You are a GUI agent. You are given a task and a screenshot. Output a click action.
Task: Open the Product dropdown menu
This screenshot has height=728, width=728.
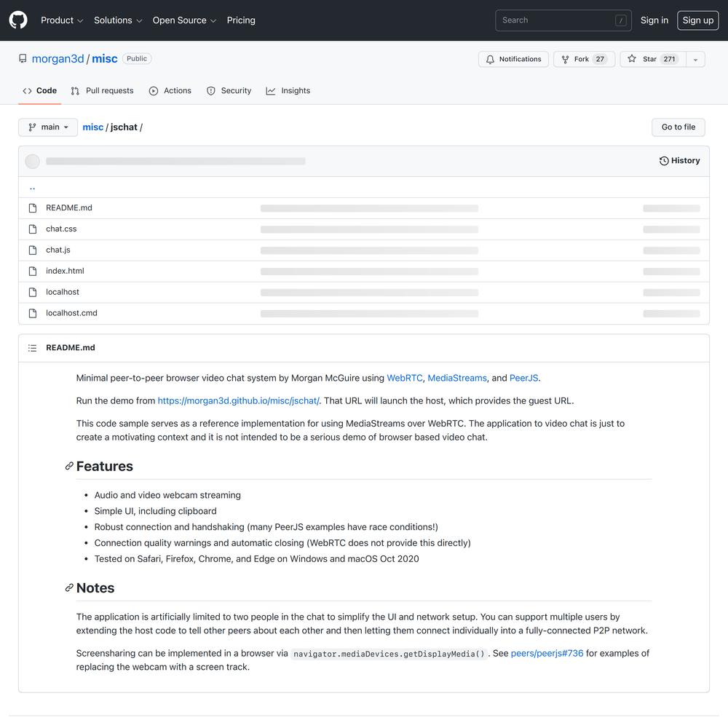(x=62, y=20)
